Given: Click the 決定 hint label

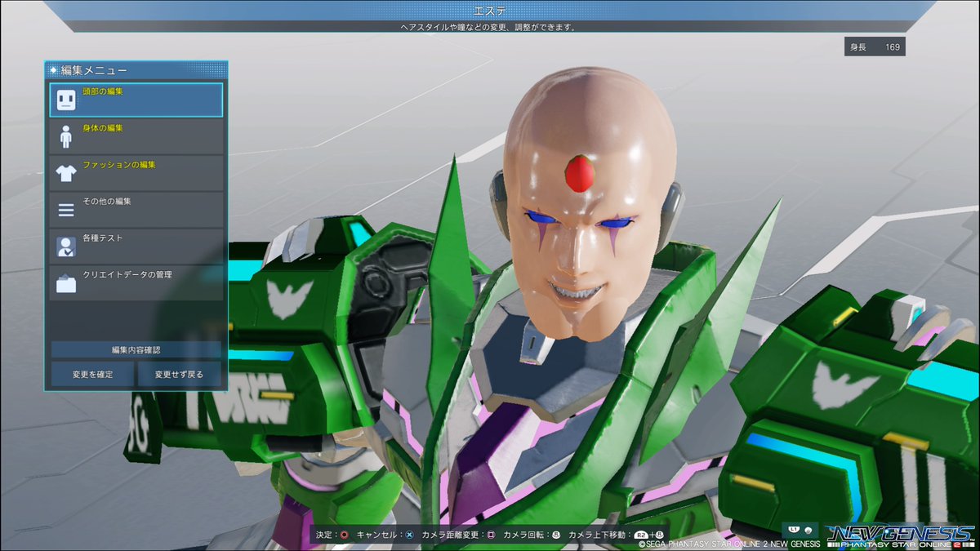Looking at the screenshot, I should point(325,535).
